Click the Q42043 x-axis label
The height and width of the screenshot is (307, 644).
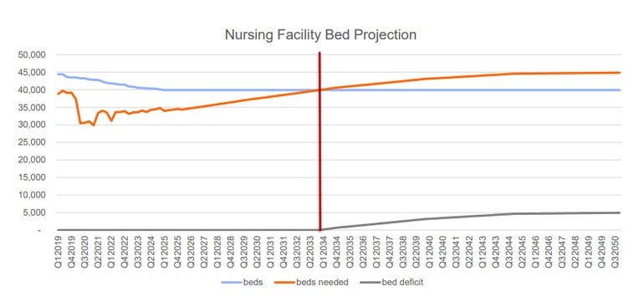pos(496,252)
